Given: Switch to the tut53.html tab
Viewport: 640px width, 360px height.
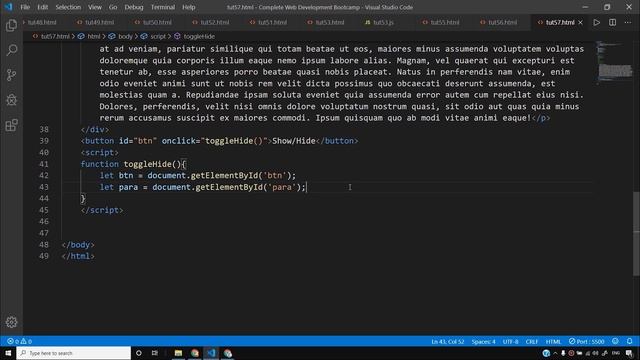Looking at the screenshot, I should (330, 22).
